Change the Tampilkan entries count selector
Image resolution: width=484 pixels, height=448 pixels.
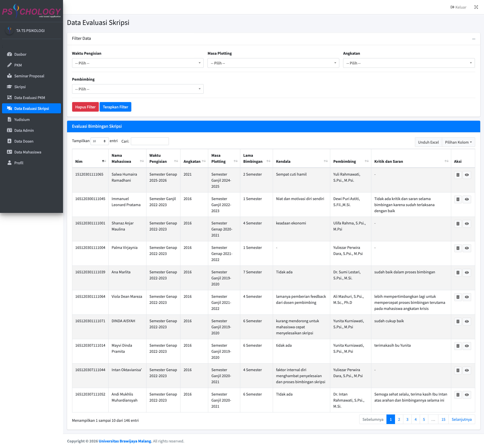(99, 141)
